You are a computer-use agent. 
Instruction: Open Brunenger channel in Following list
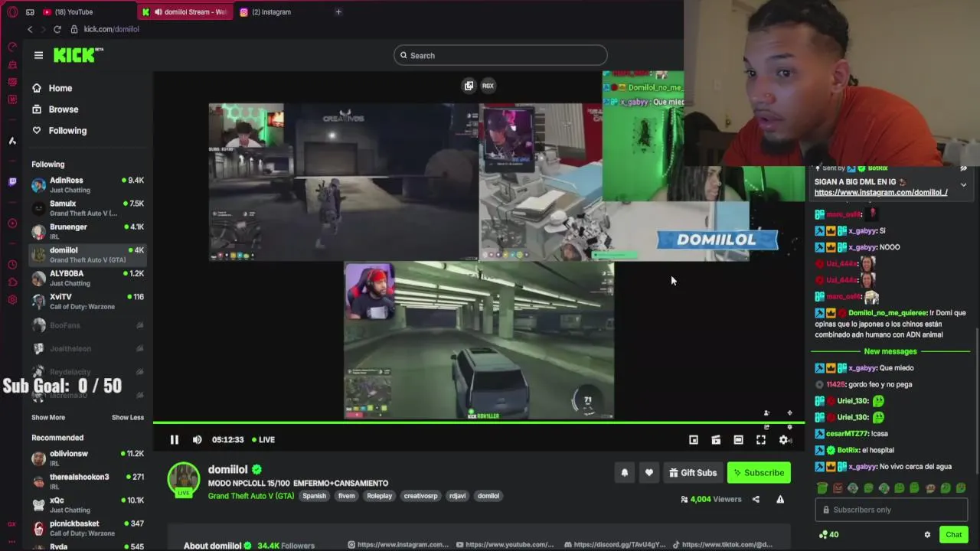(x=87, y=231)
